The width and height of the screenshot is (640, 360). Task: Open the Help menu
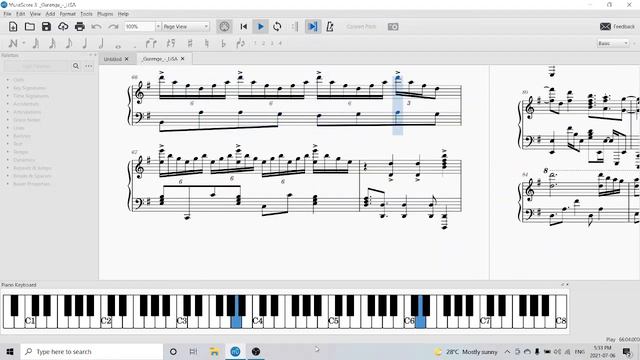coord(123,14)
